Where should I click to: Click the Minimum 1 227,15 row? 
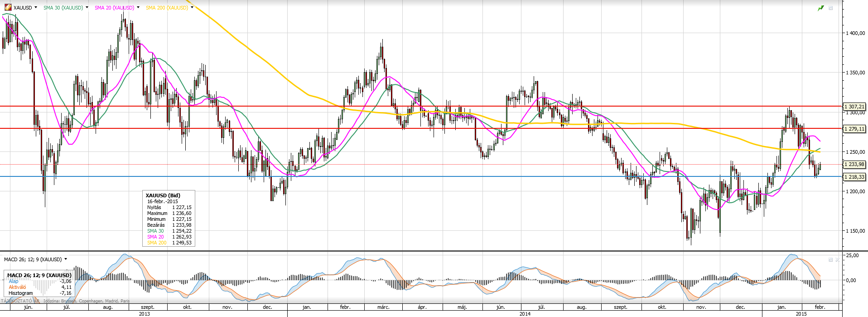[169, 219]
